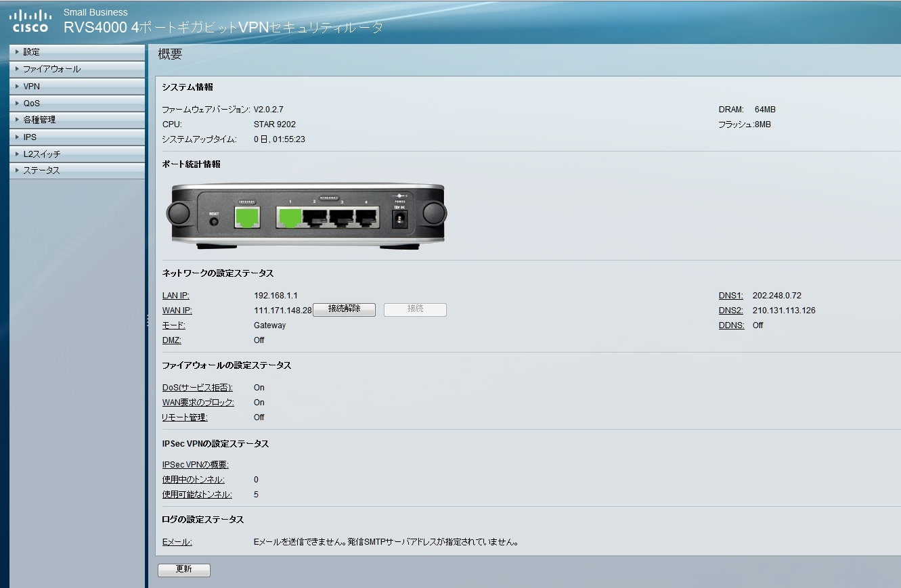Open the DNS2 link

[x=731, y=311]
